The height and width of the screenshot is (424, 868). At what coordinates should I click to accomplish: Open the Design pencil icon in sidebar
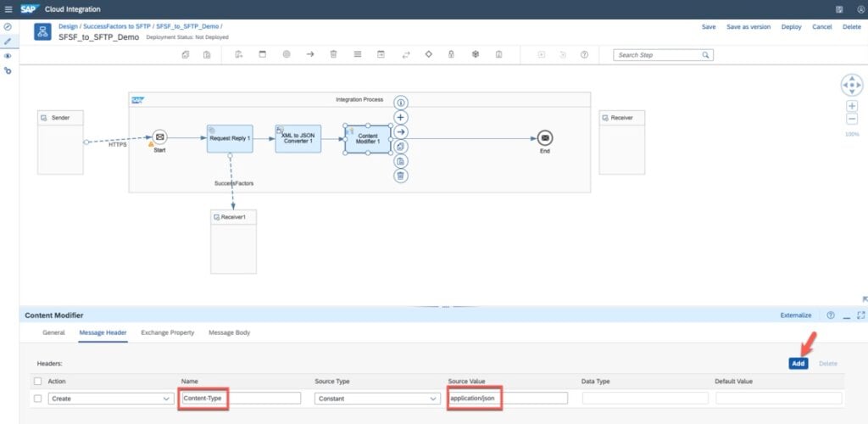point(8,42)
